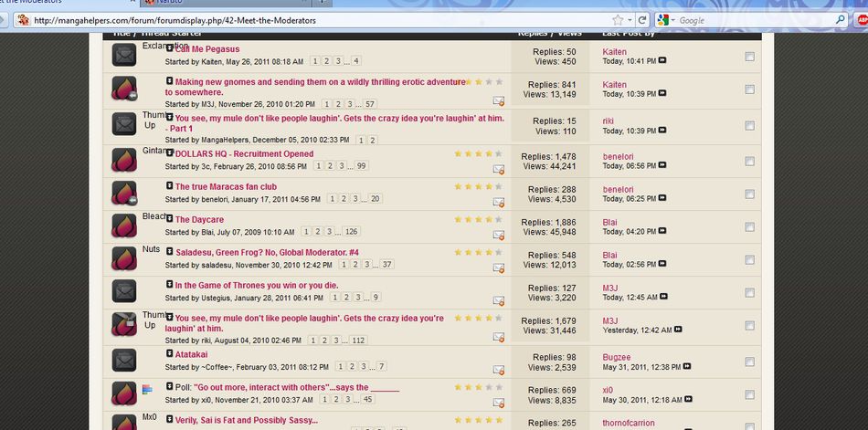
Task: Reload the page with the refresh button
Action: coord(642,20)
